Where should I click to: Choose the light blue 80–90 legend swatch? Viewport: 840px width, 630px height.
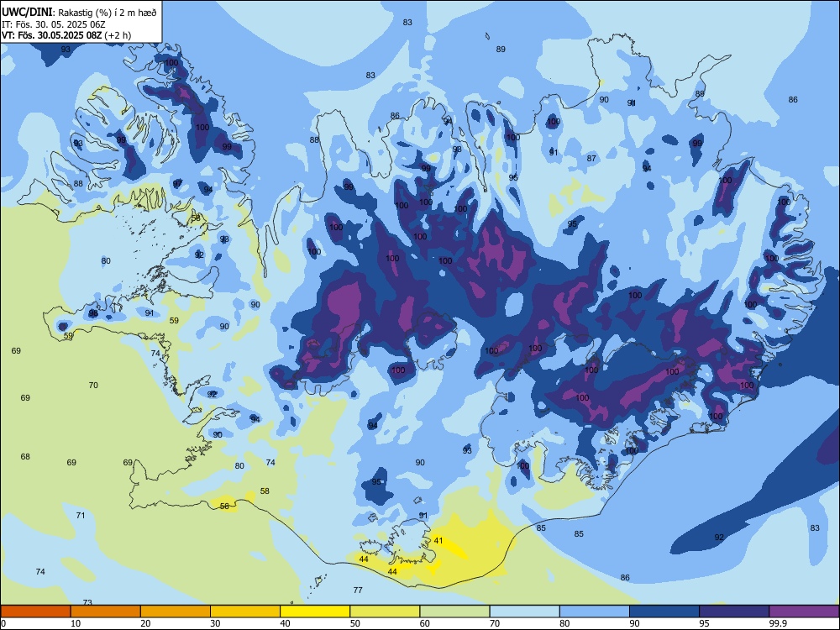[595, 612]
